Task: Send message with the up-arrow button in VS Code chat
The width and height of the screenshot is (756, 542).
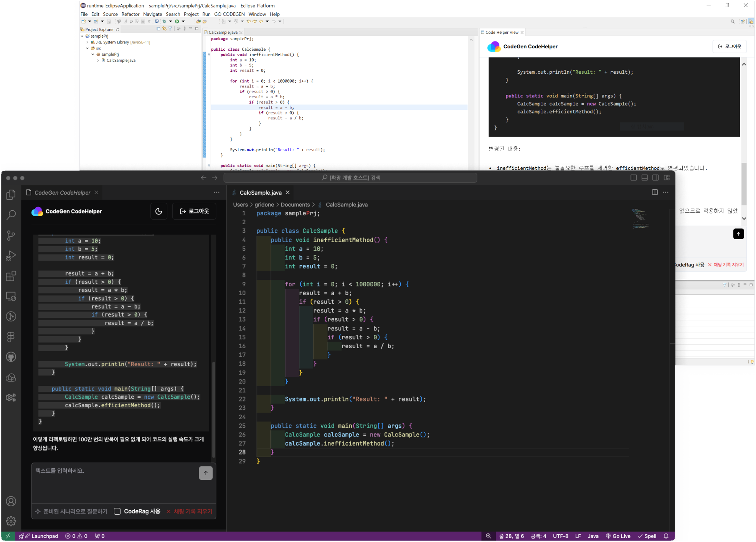Action: (206, 473)
